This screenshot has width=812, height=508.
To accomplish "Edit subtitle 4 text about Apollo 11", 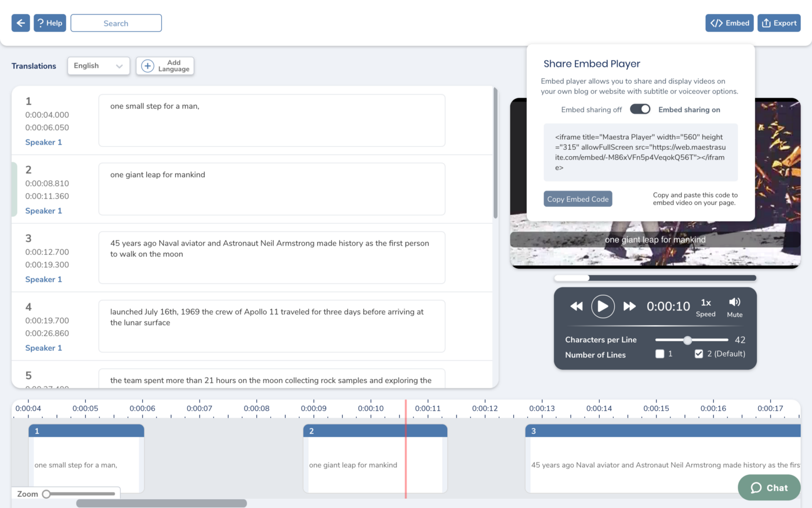I will pos(271,326).
